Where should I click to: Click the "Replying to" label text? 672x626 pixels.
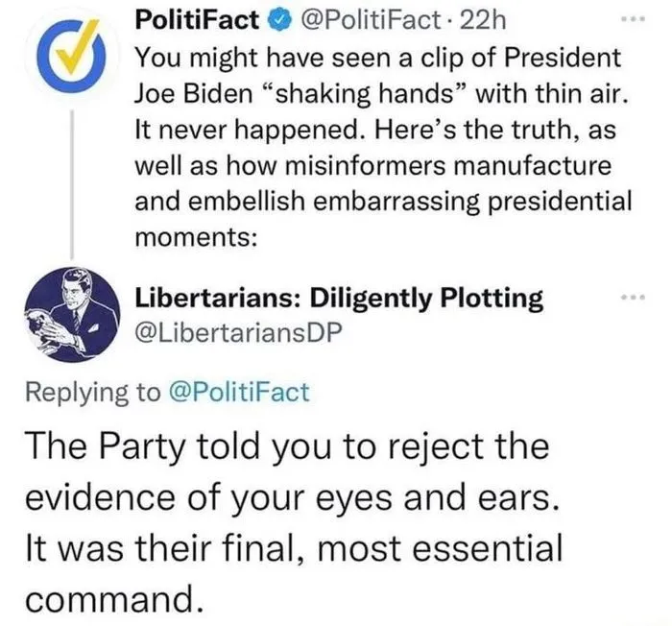(93, 391)
